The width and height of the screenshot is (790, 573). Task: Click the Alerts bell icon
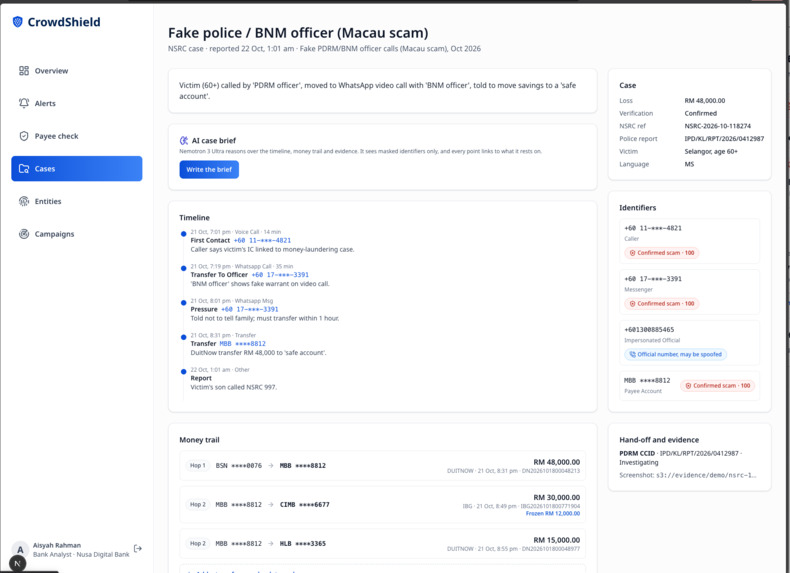point(24,103)
